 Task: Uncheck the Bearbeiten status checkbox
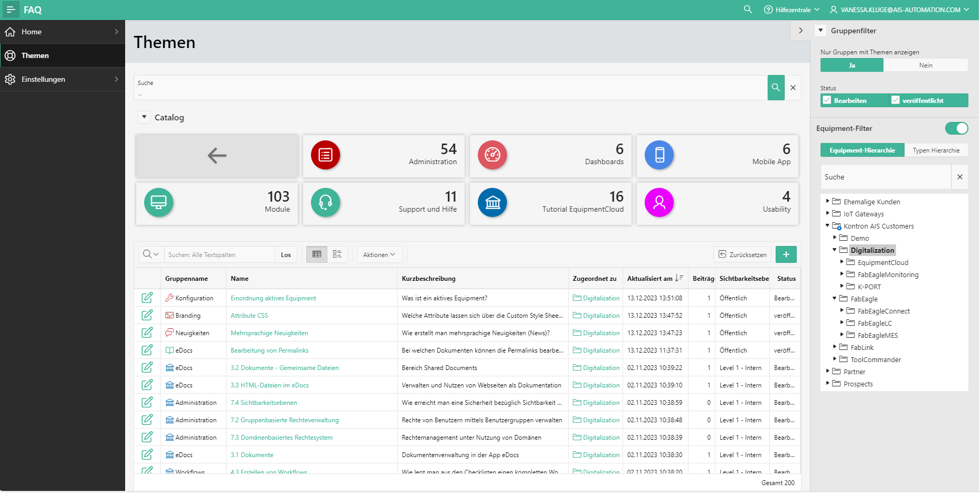827,100
